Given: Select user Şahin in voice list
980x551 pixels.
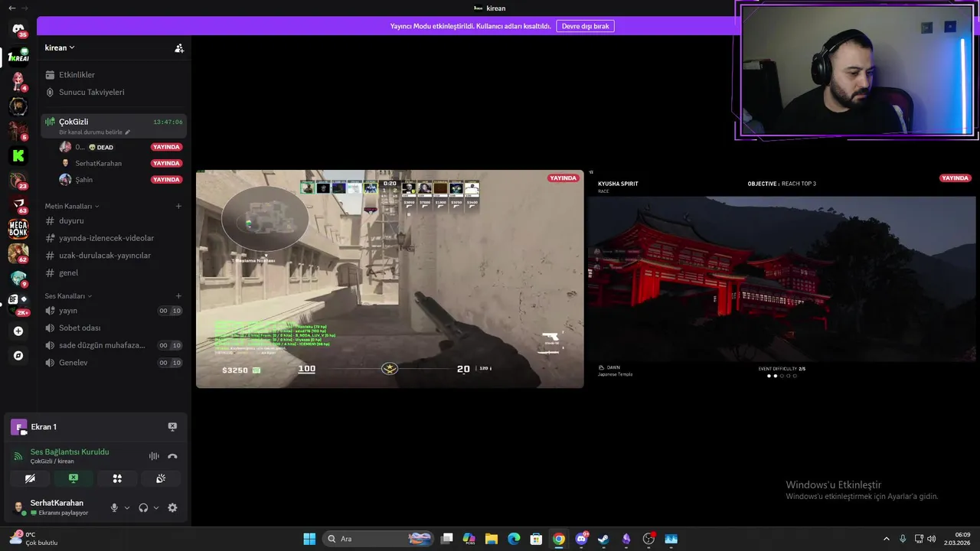Looking at the screenshot, I should [120, 180].
